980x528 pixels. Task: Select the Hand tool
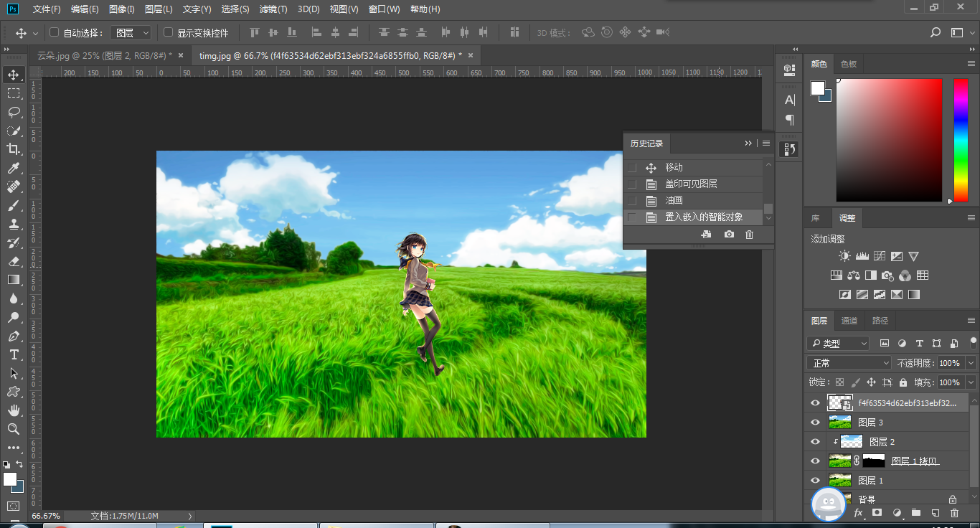tap(14, 410)
